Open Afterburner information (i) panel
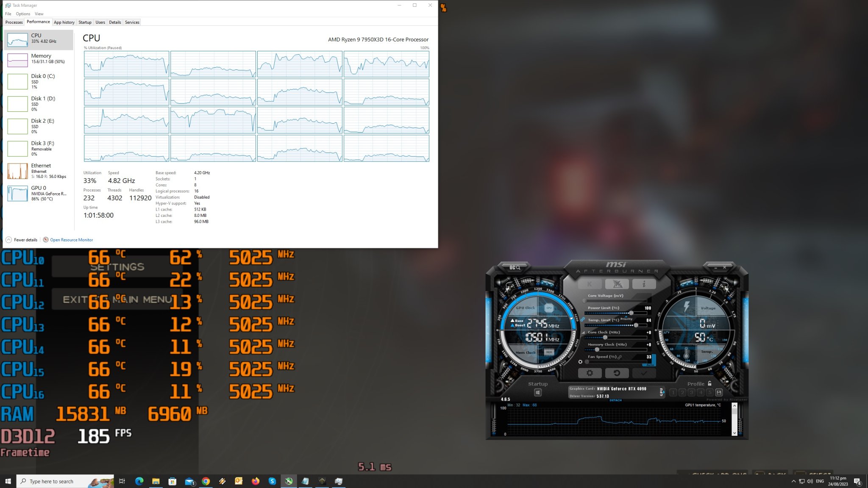The height and width of the screenshot is (488, 868). 643,284
